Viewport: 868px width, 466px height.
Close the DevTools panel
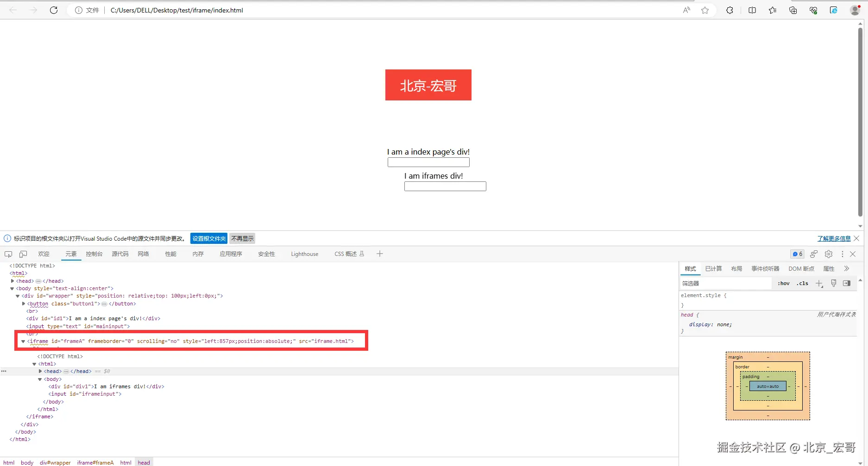coord(853,254)
